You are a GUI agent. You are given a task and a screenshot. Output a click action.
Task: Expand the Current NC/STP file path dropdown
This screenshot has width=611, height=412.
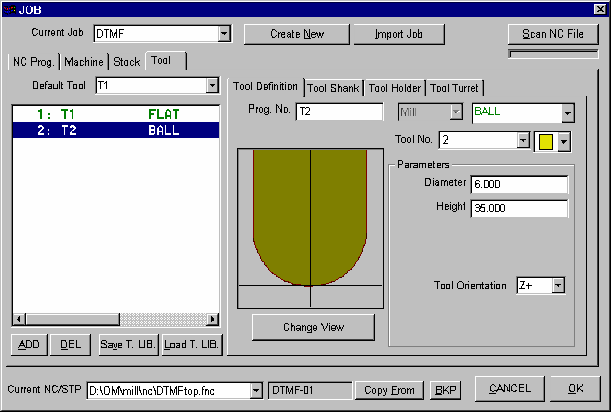(x=256, y=390)
